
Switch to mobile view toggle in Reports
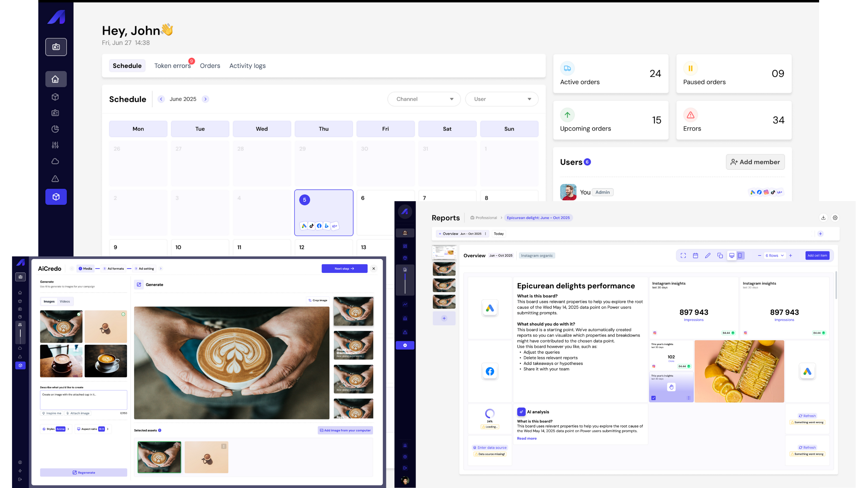click(740, 255)
